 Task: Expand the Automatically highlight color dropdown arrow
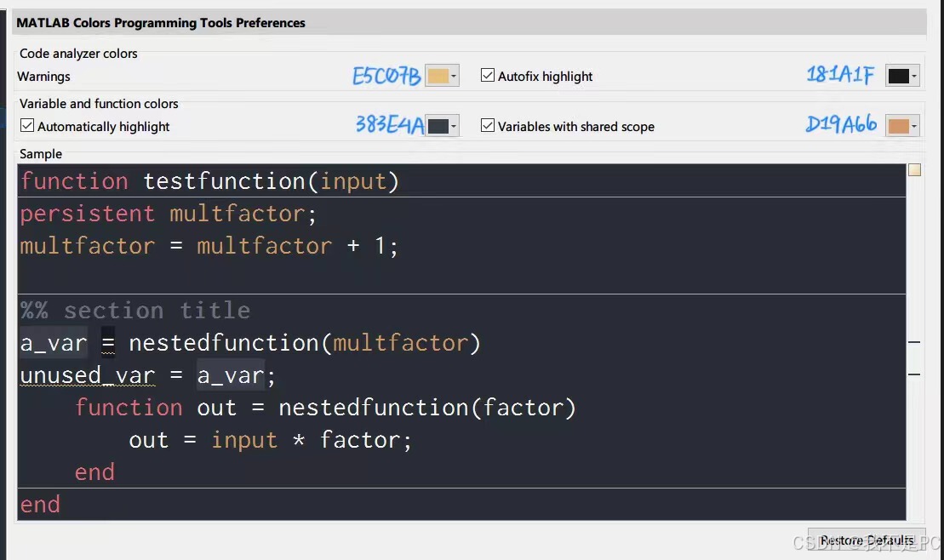(x=454, y=126)
